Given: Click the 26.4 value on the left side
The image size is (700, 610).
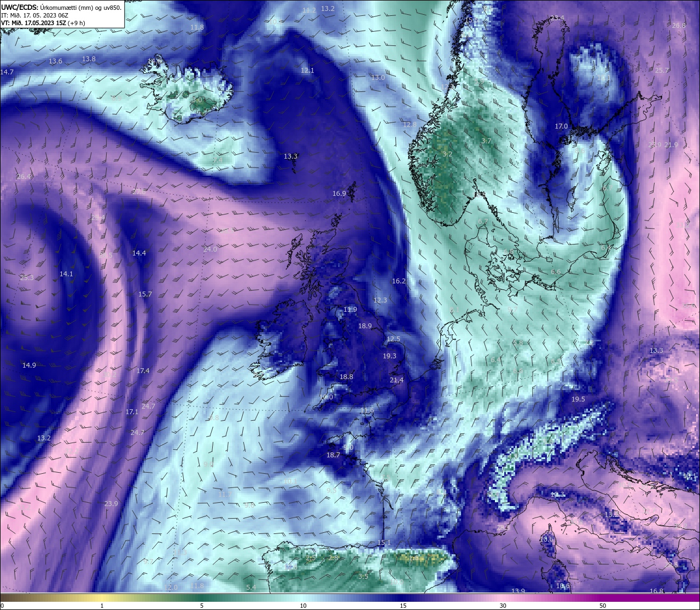Looking at the screenshot, I should (x=24, y=177).
